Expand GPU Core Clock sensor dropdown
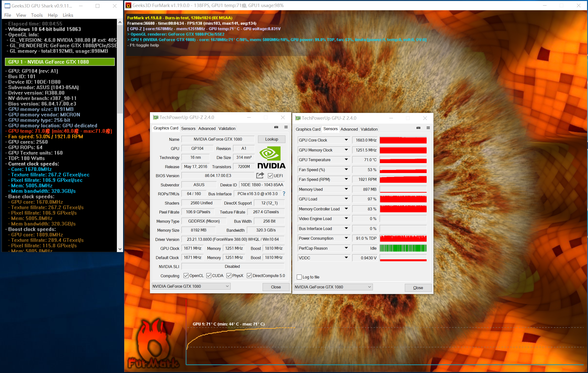 click(346, 140)
